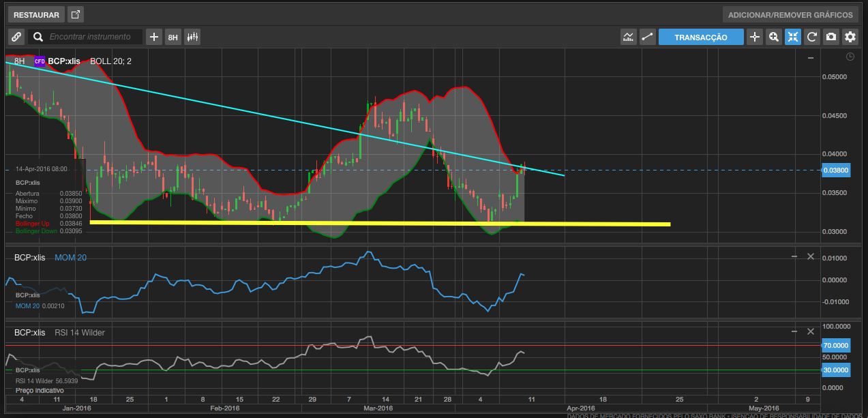This screenshot has width=868, height=418.
Task: Click the refresh chart icon
Action: coord(811,37)
